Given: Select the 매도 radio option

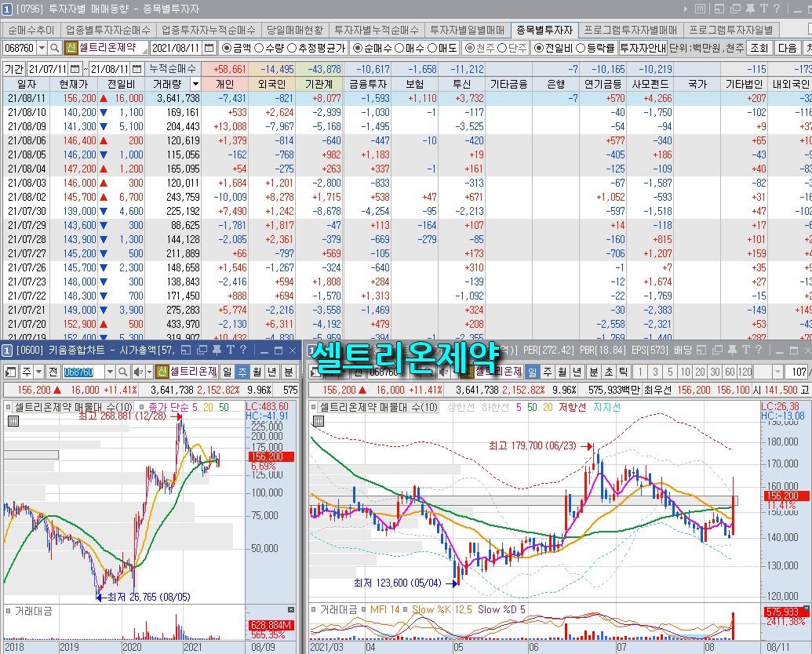Looking at the screenshot, I should (x=432, y=48).
